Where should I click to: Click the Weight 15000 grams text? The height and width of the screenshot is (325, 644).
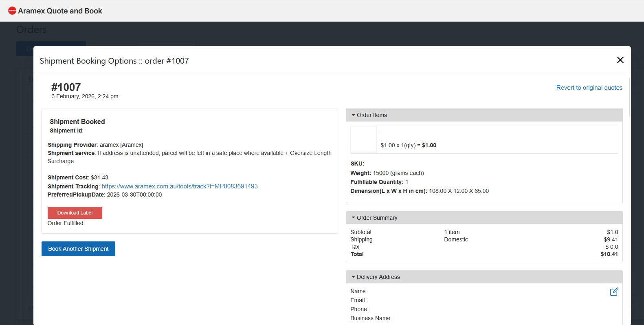pos(387,173)
